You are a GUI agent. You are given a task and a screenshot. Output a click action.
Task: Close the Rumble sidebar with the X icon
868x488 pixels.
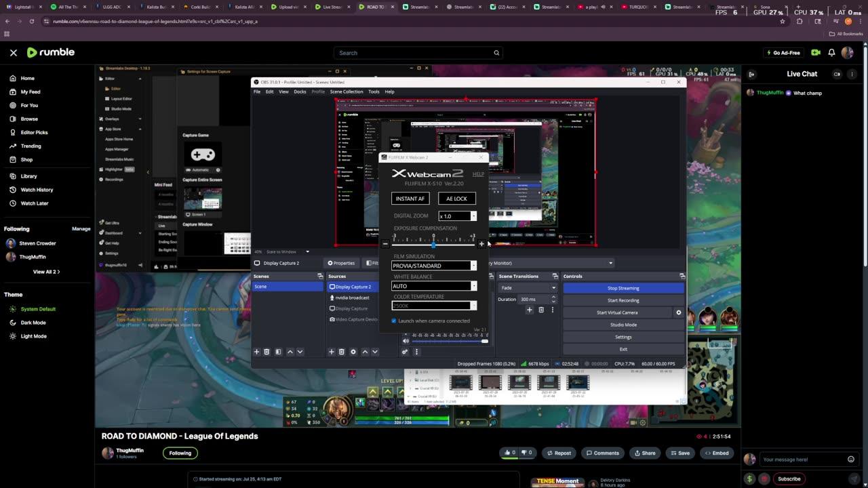(13, 52)
